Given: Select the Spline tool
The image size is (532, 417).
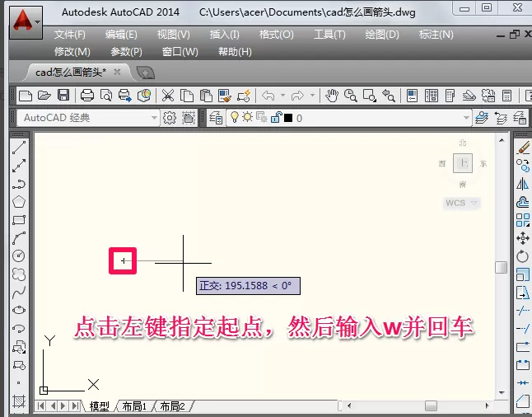Looking at the screenshot, I should click(19, 292).
